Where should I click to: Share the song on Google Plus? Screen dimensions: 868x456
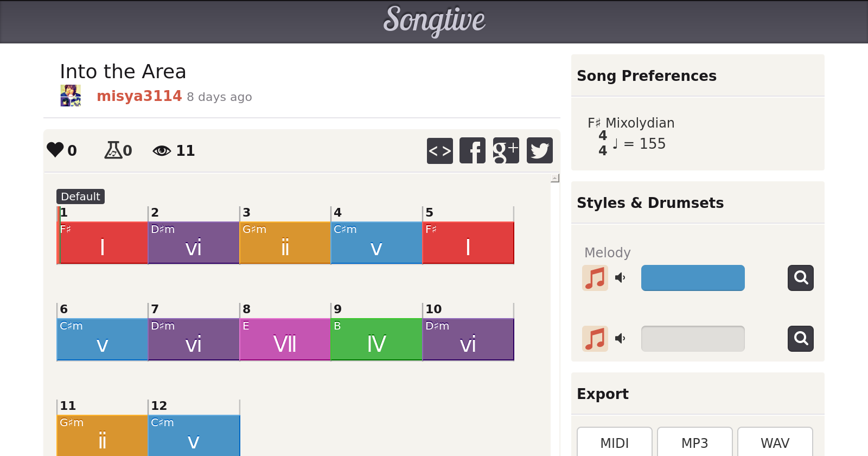click(506, 150)
